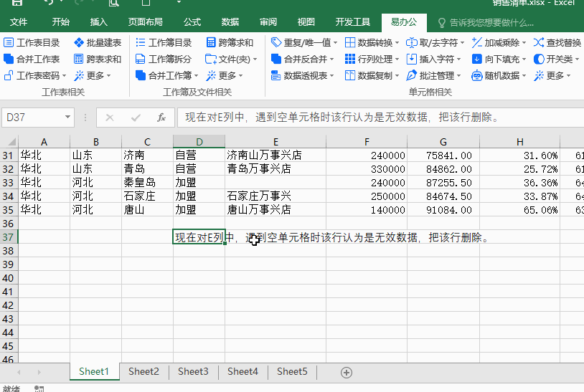This screenshot has width=584, height=392.
Task: Open 更多 in 单元格相关 group
Action: click(x=552, y=75)
